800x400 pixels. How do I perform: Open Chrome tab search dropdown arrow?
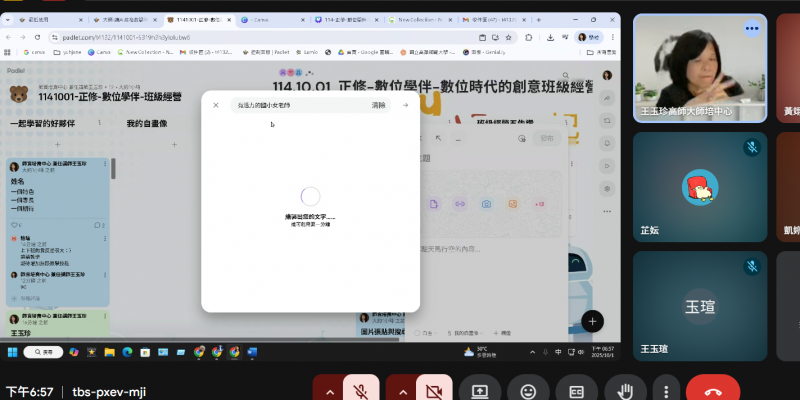pyautogui.click(x=8, y=20)
